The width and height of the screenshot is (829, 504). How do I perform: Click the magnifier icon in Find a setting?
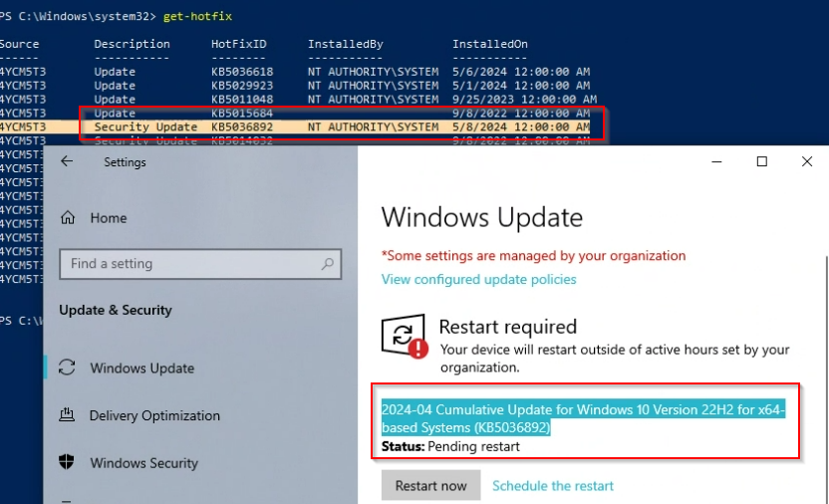coord(327,264)
